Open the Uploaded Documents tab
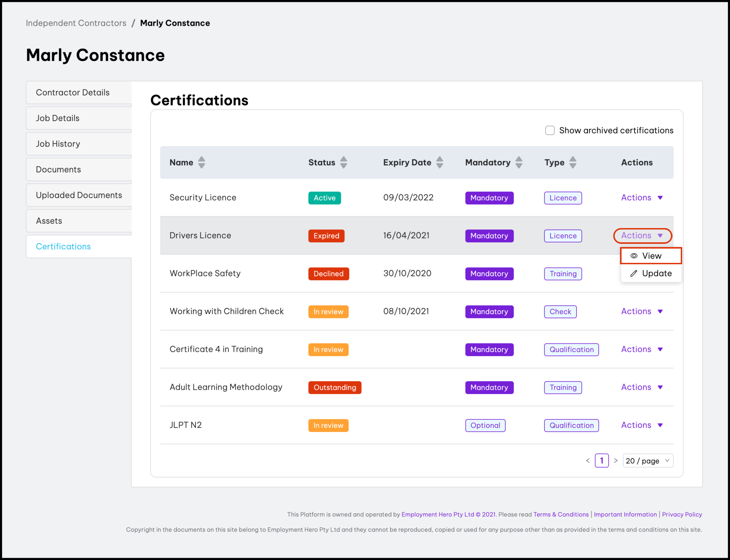730x560 pixels. [79, 195]
